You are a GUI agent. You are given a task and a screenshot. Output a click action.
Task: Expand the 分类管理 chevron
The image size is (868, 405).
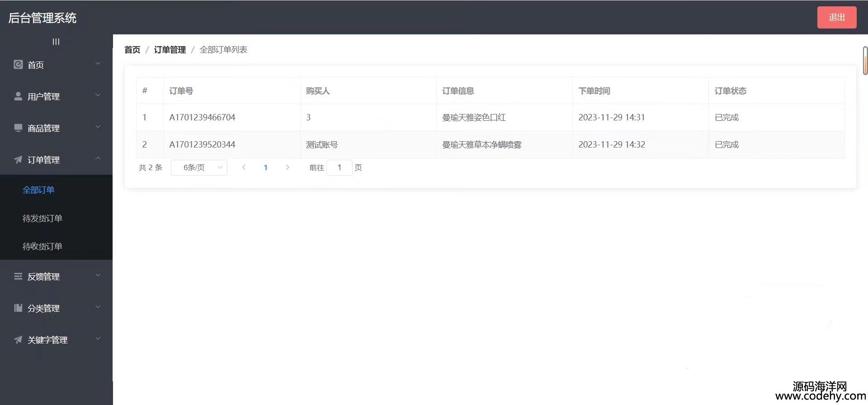click(98, 307)
